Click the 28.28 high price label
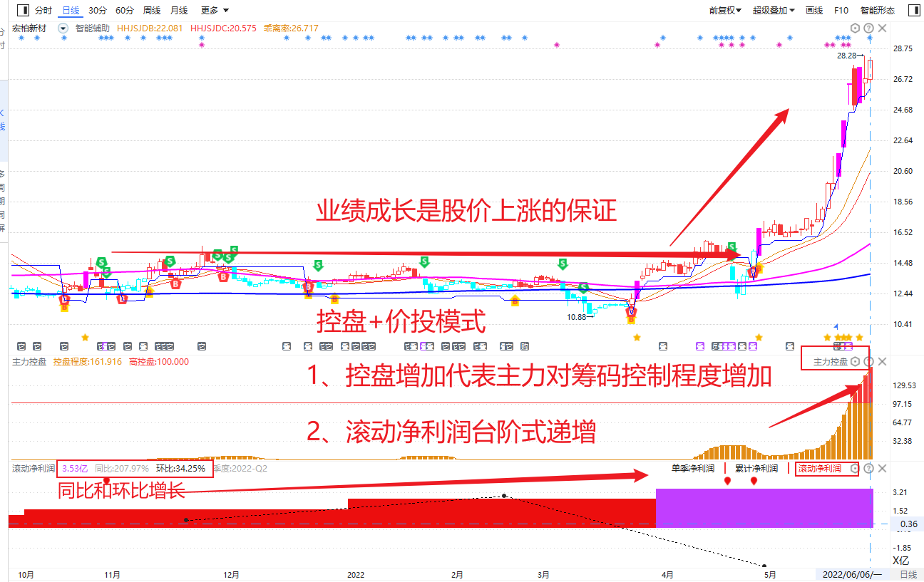This screenshot has width=924, height=582. pyautogui.click(x=846, y=56)
